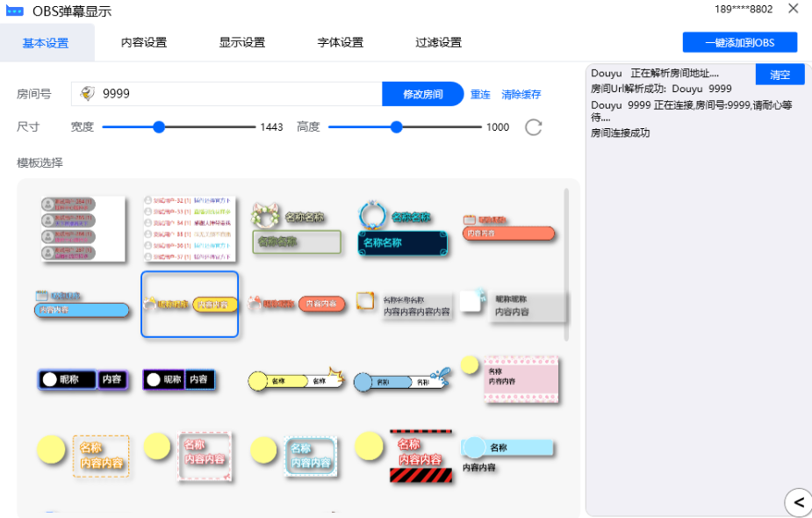Select the orange dashed-border 名称 template

83,456
